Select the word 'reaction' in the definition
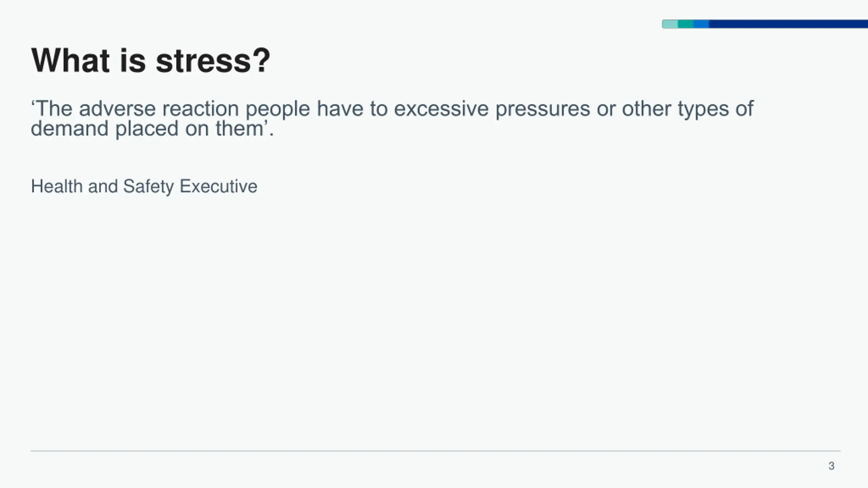The width and height of the screenshot is (868, 488). pyautogui.click(x=200, y=109)
